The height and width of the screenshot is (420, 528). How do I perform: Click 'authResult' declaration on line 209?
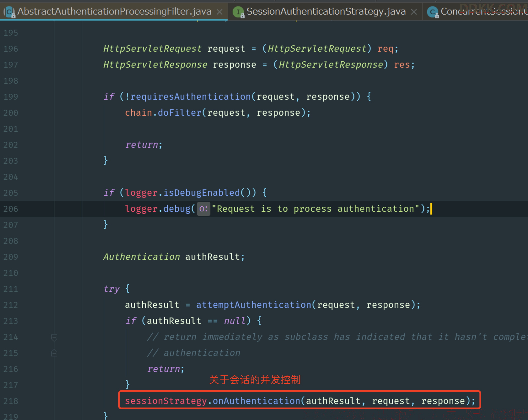click(213, 257)
